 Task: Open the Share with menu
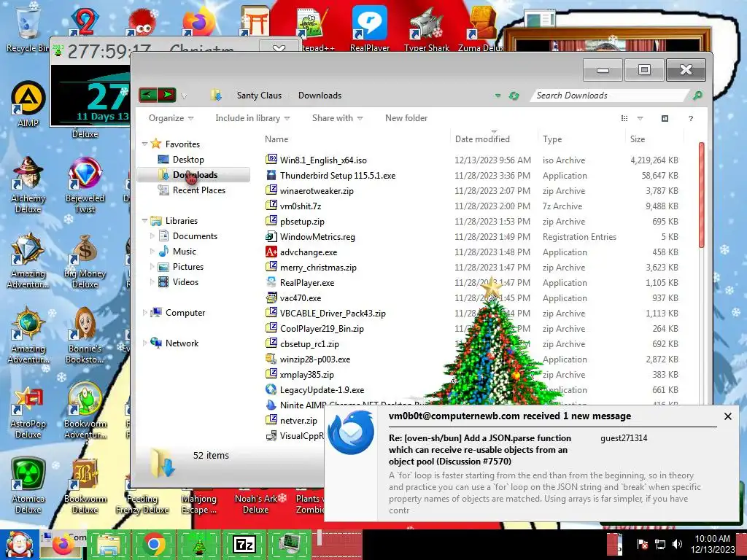[x=337, y=118]
